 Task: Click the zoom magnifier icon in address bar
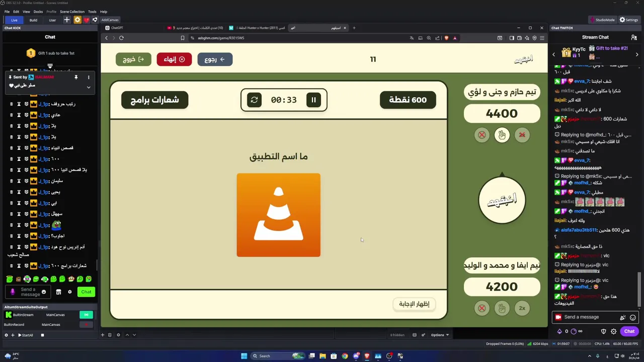[x=429, y=38]
